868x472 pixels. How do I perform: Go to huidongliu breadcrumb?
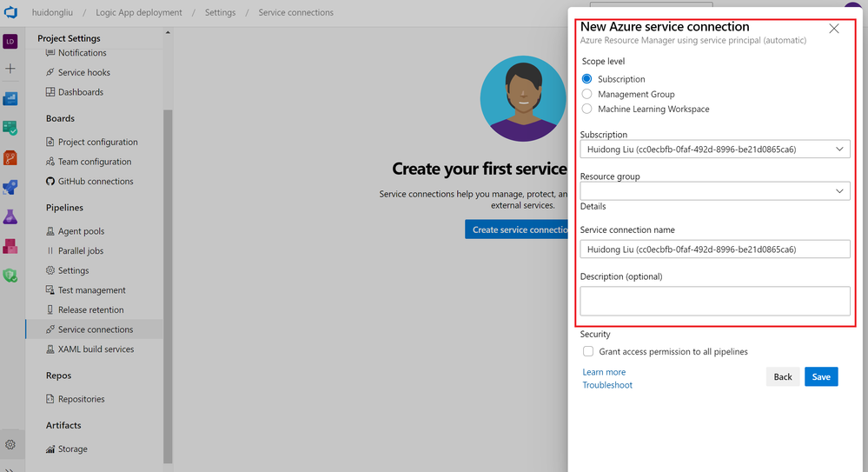[x=52, y=12]
